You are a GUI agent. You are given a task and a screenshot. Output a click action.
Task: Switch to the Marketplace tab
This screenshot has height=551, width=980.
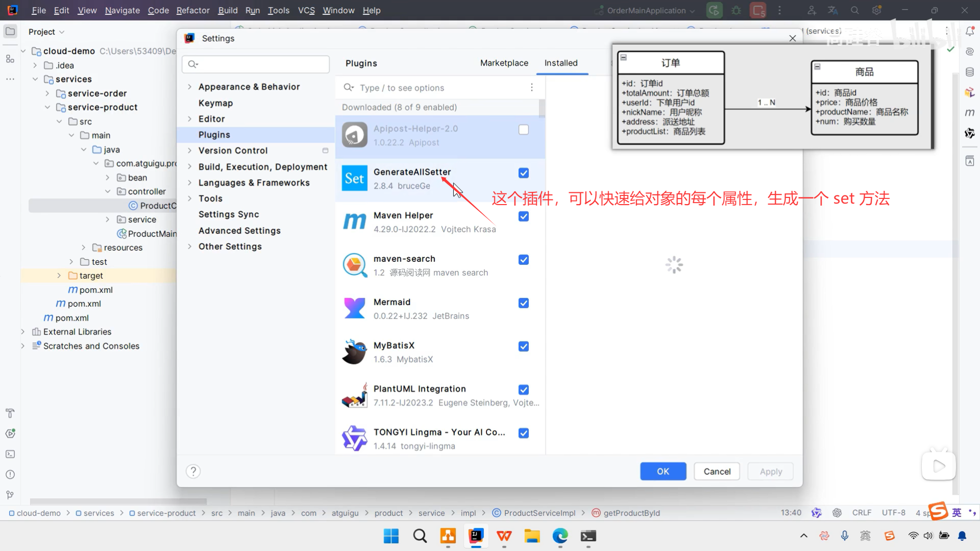(504, 63)
